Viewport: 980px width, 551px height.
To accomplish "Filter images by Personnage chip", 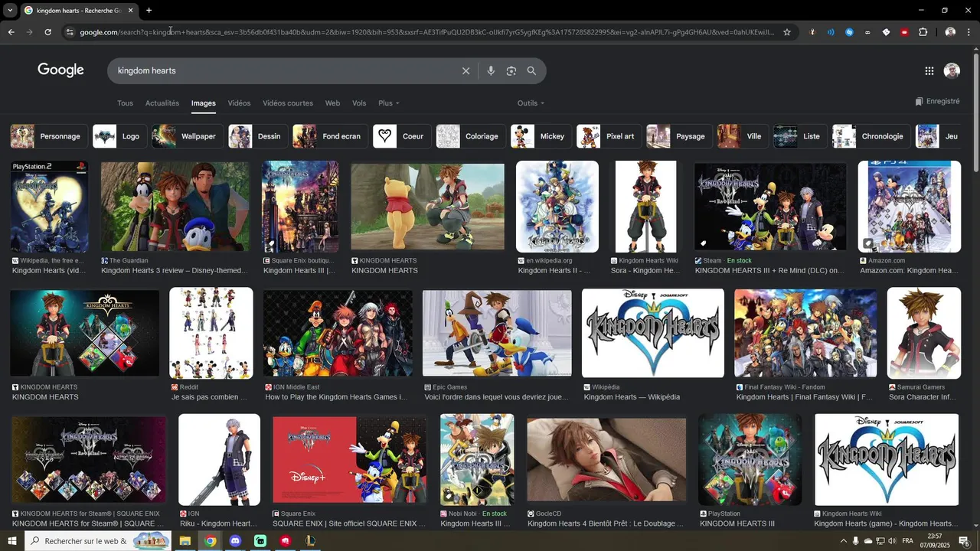I will [47, 136].
